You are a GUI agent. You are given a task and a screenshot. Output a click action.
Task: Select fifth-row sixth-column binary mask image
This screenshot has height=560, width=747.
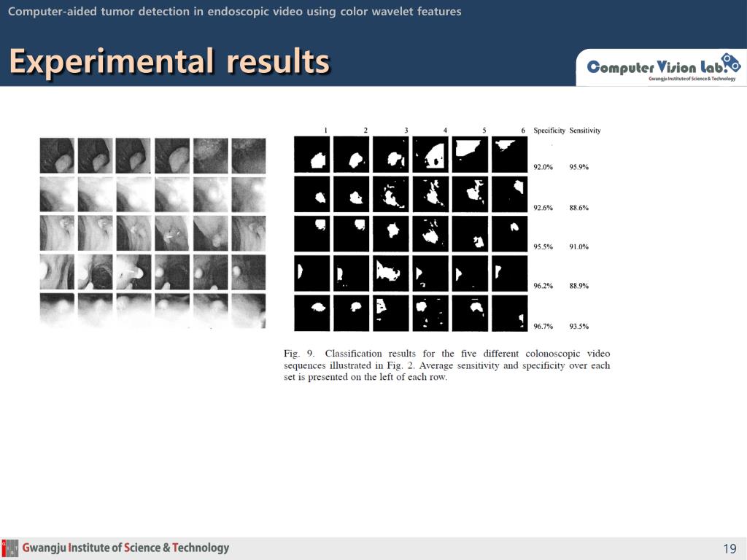click(x=510, y=313)
